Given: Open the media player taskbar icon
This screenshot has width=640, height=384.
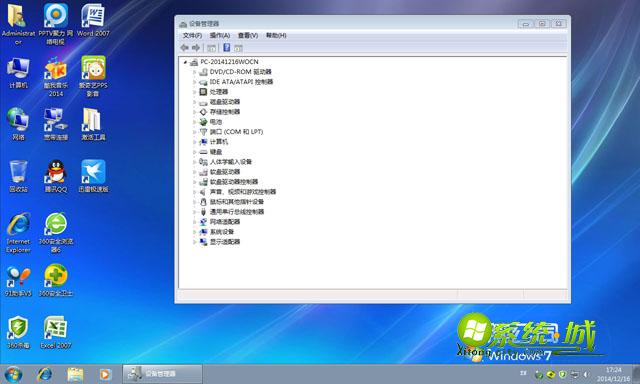Looking at the screenshot, I should 105,374.
